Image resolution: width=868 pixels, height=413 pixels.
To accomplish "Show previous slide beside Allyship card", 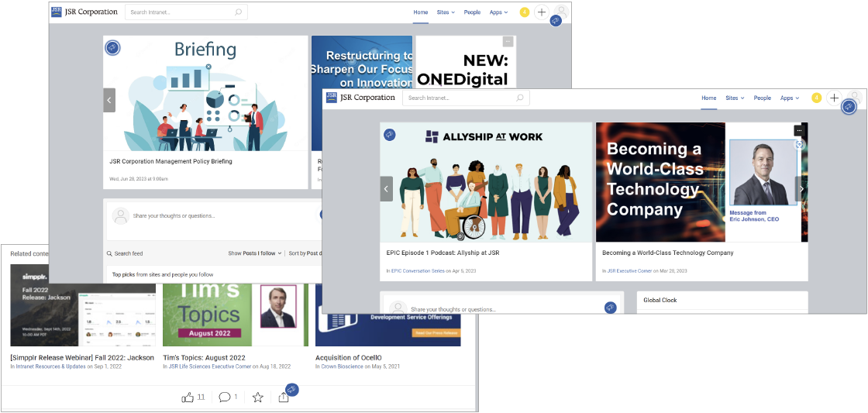I will click(x=387, y=189).
